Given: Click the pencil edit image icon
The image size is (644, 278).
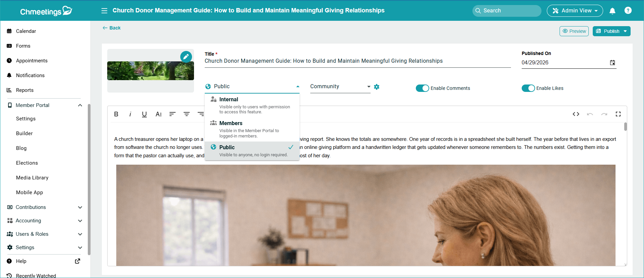Looking at the screenshot, I should pos(186,57).
